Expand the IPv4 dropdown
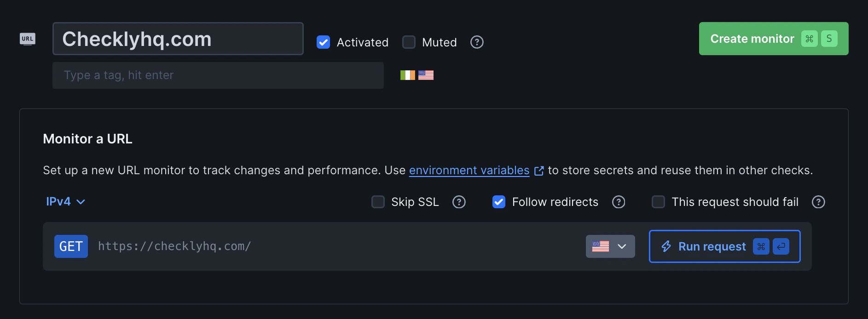868x319 pixels. tap(65, 201)
